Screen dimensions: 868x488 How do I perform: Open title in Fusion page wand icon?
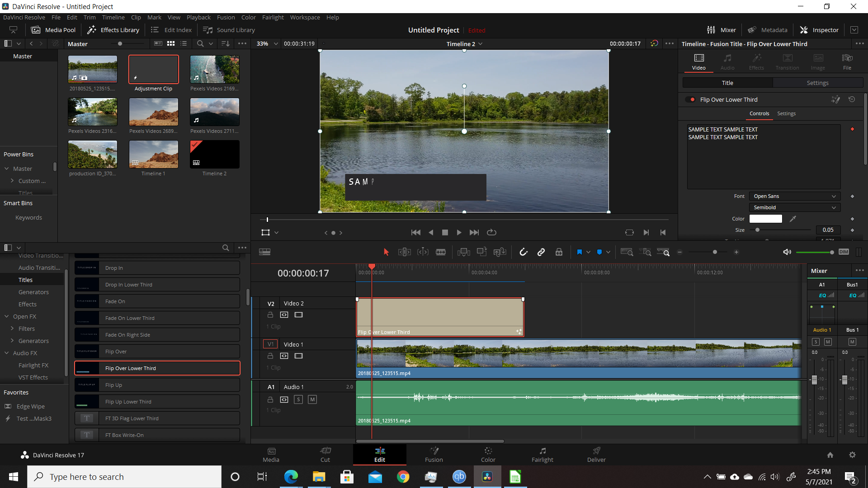point(835,99)
